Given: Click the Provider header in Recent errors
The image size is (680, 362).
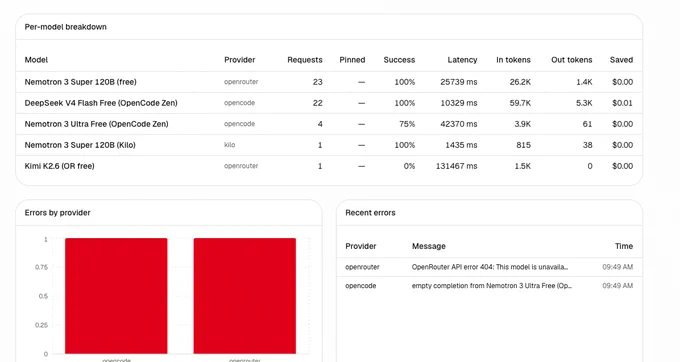Looking at the screenshot, I should tap(360, 246).
